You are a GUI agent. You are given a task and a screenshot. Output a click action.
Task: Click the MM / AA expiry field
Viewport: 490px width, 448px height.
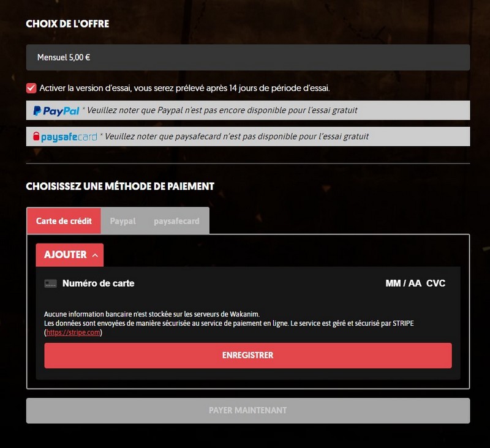coord(404,283)
